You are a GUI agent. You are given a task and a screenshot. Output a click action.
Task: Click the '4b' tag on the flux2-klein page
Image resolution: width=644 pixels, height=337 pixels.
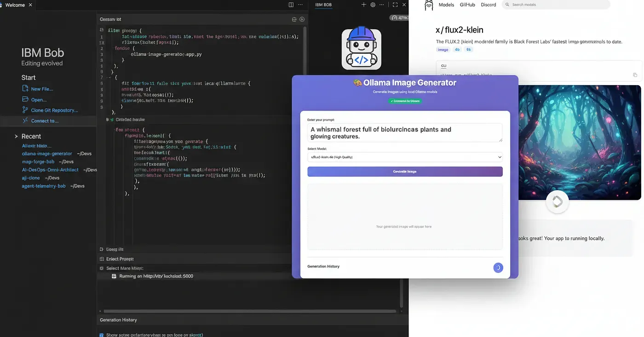click(457, 50)
